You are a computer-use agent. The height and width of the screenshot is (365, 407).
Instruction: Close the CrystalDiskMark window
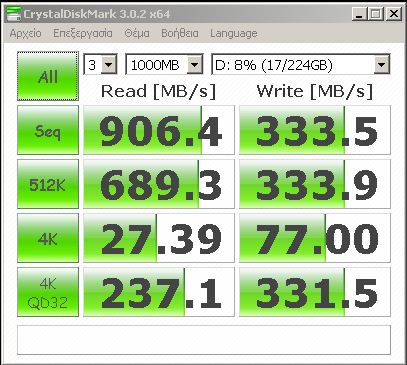[x=394, y=14]
